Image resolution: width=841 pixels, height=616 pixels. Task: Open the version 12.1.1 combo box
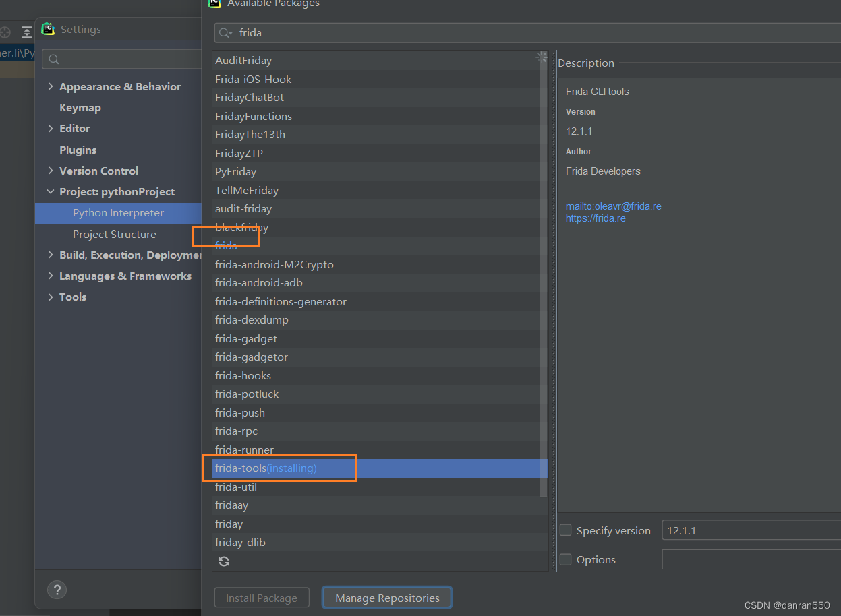coord(751,530)
